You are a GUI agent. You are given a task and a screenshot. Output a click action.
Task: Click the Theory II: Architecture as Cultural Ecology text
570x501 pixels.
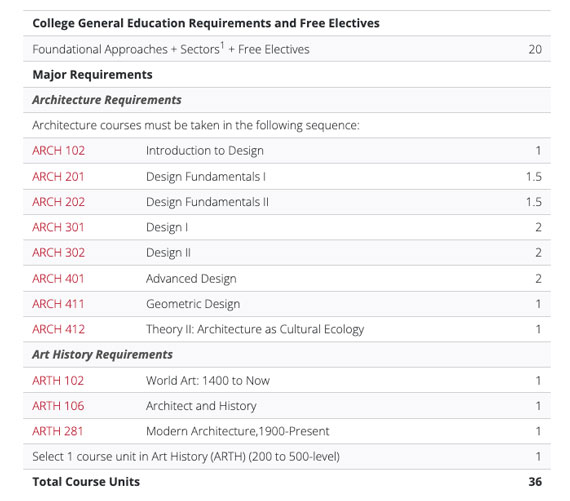click(255, 329)
